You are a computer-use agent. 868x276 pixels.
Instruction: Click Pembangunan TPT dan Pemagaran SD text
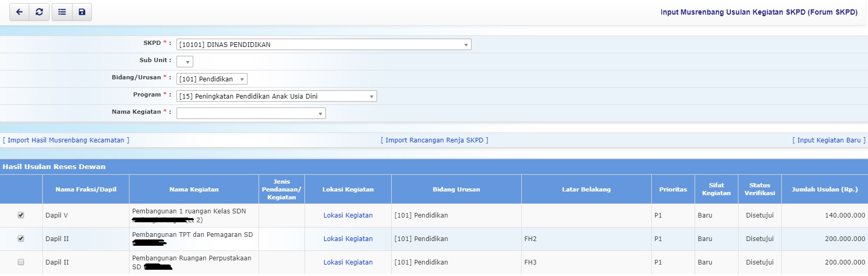click(192, 235)
